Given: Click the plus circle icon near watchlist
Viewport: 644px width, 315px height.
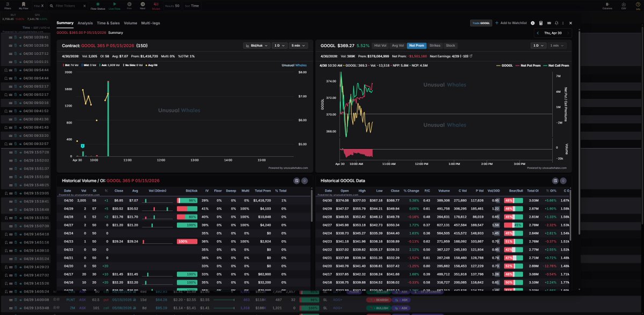Looking at the screenshot, I should point(533,23).
